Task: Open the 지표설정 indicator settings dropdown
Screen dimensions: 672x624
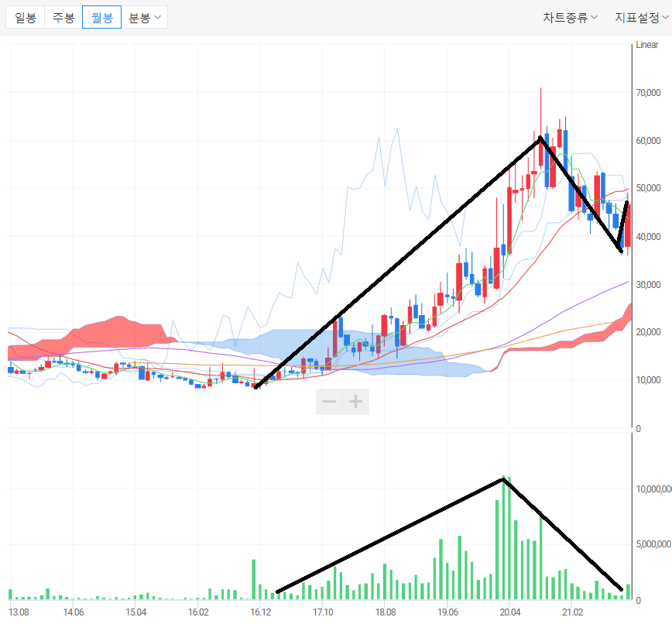Action: [x=642, y=18]
